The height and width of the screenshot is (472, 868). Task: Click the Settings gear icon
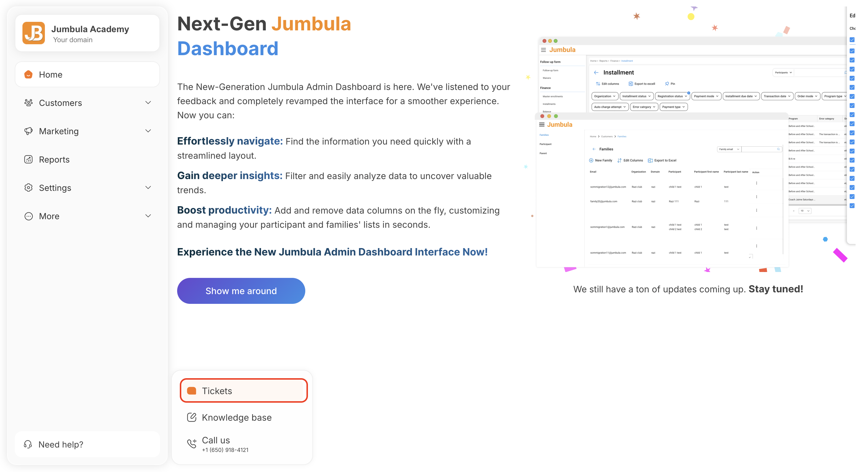(29, 188)
